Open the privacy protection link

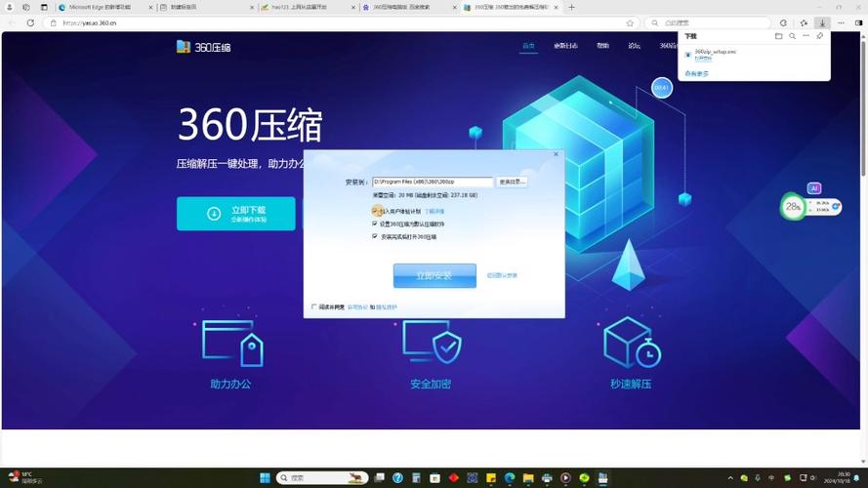click(387, 307)
